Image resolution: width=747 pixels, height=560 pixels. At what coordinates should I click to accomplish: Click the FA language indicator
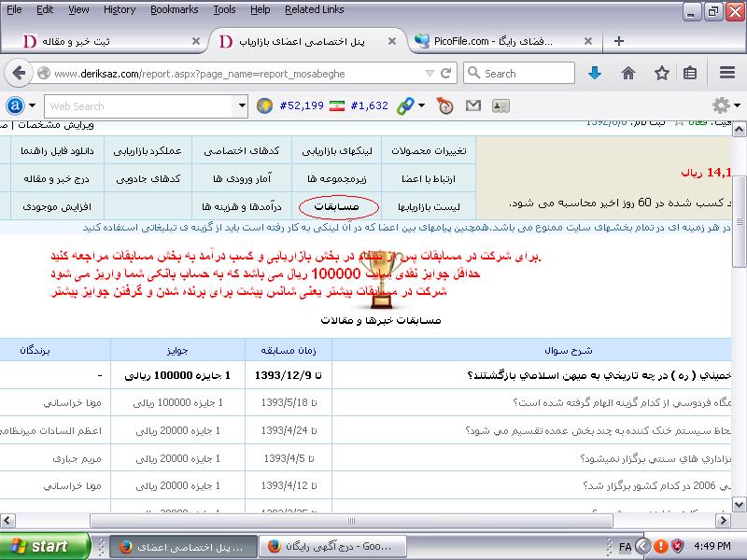(625, 546)
